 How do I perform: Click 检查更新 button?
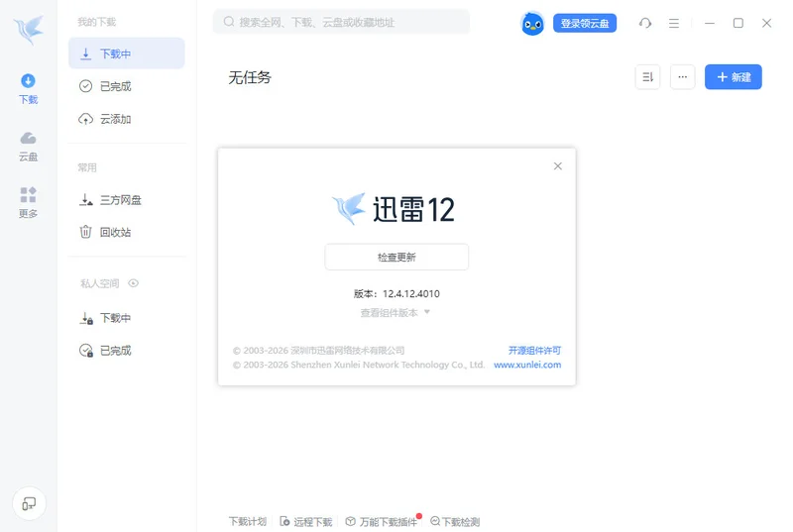(396, 258)
